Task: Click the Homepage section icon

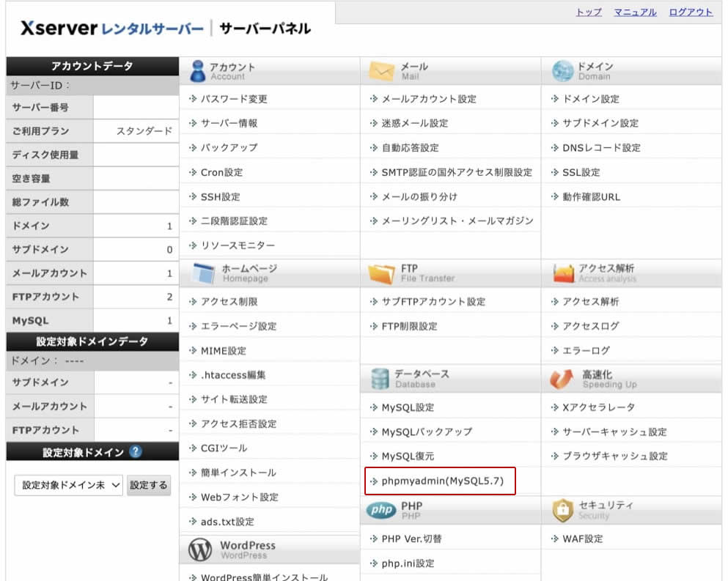Action: 203,273
